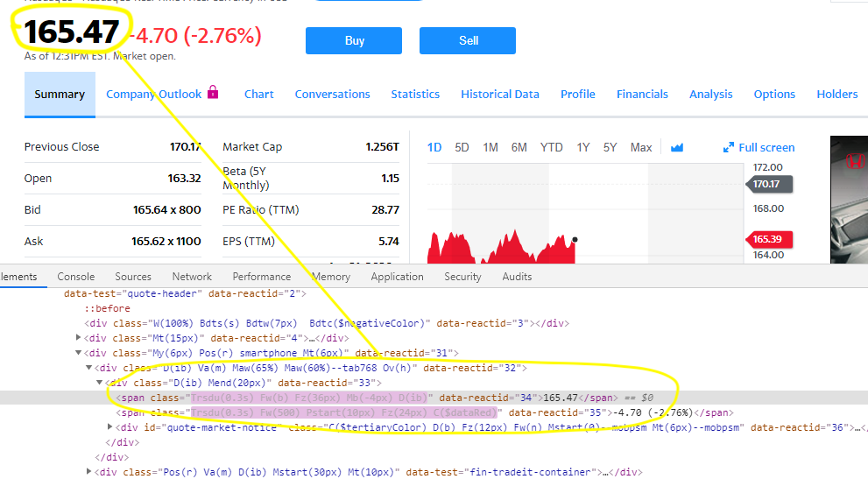868x479 pixels.
Task: Expand the fin-tradeit-container div node
Action: pos(89,472)
